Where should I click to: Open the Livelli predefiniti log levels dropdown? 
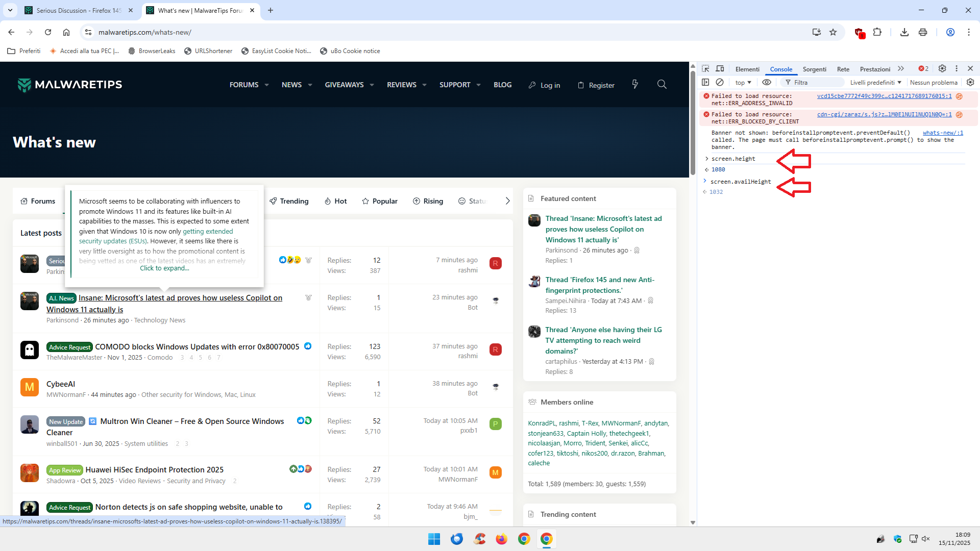876,82
